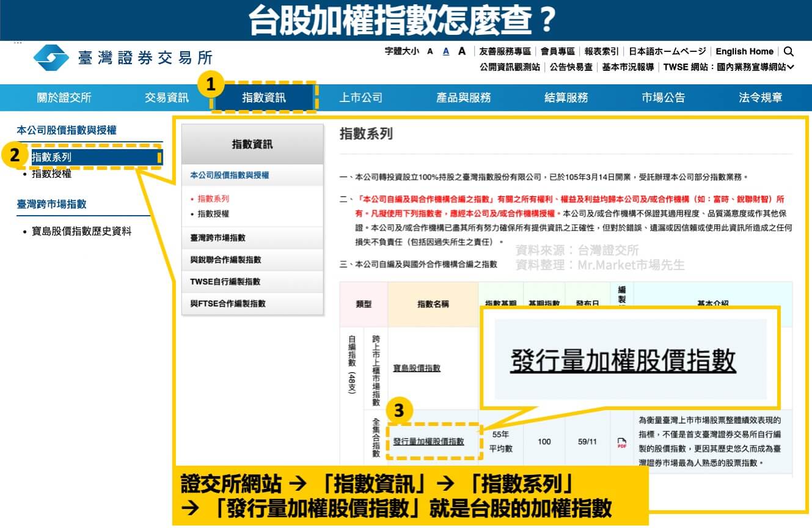Viewport: 812px width, 528px height.
Task: Expand 臺灣跨市場指數 in inner panel
Action: [252, 238]
